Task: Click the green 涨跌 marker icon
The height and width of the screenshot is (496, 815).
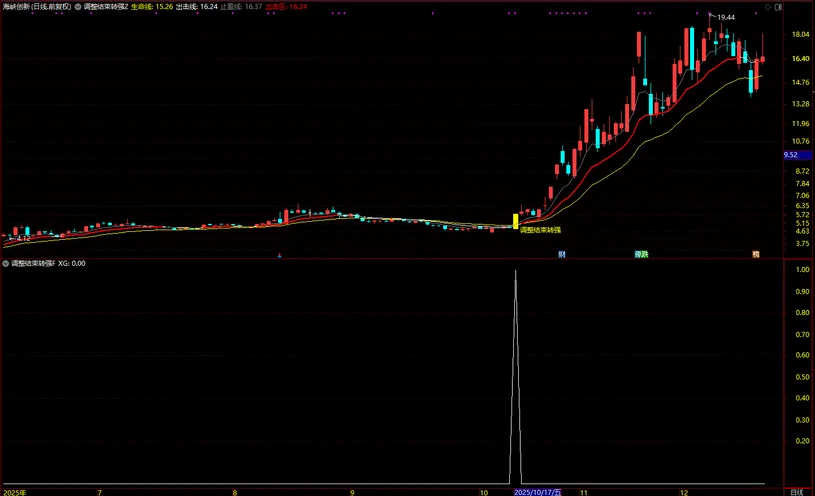Action: (x=640, y=255)
